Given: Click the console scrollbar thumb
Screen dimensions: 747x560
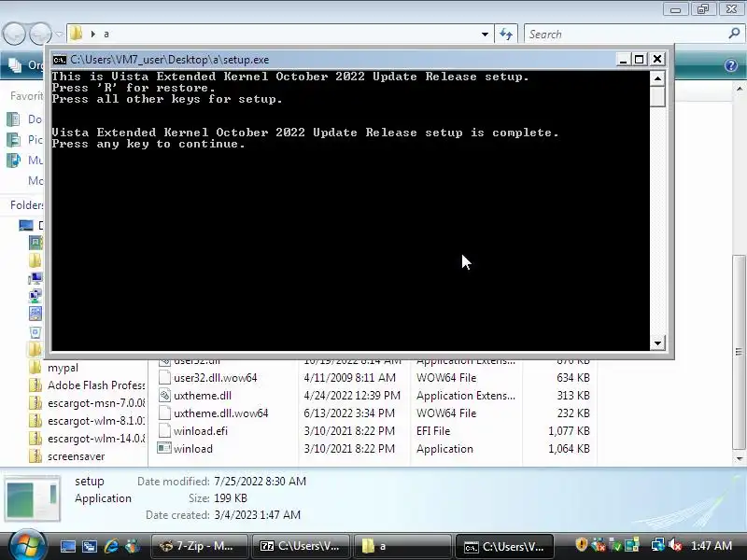Looking at the screenshot, I should pos(657,97).
